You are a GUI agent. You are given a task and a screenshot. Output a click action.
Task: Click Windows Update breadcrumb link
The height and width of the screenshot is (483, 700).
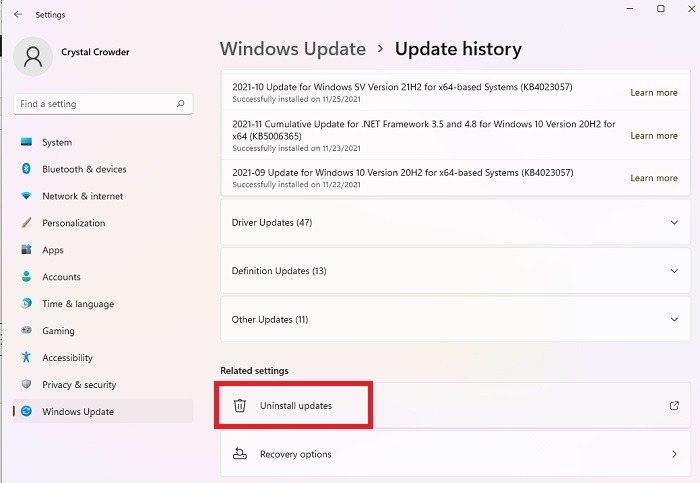(293, 49)
